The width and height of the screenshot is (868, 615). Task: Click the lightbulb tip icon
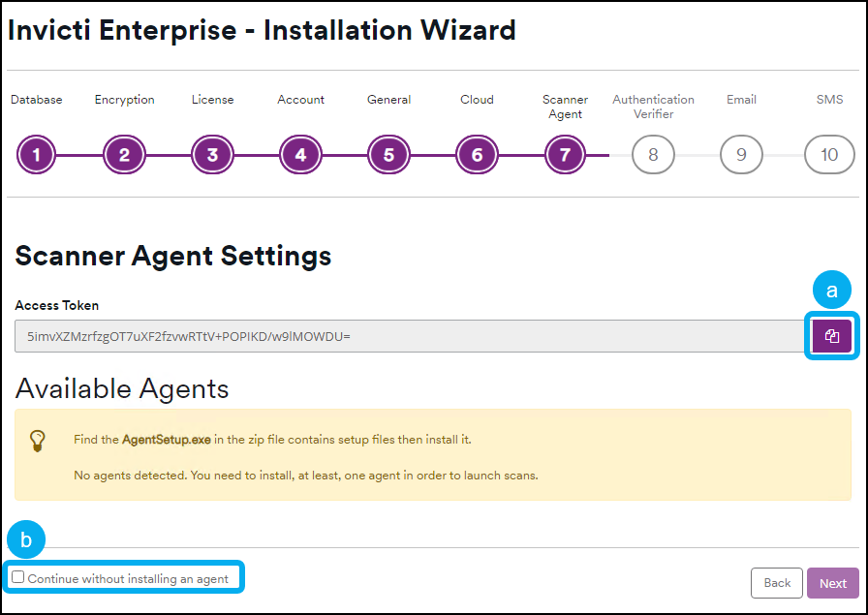click(x=39, y=443)
